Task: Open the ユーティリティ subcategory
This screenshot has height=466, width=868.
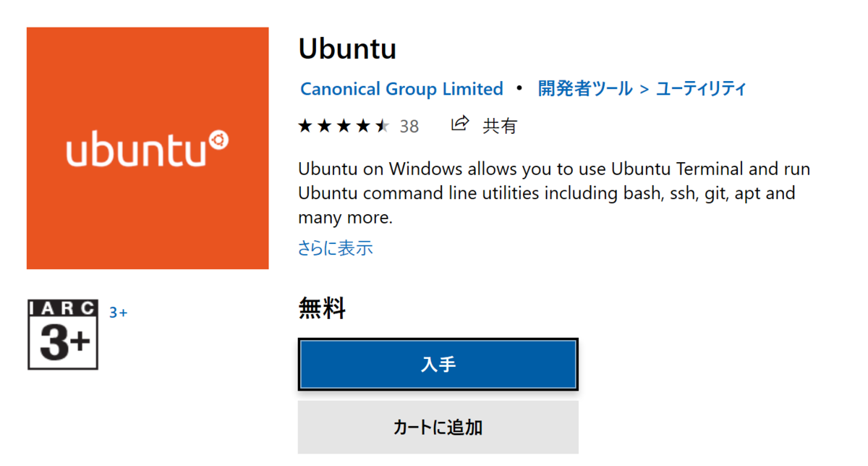Action: (701, 89)
